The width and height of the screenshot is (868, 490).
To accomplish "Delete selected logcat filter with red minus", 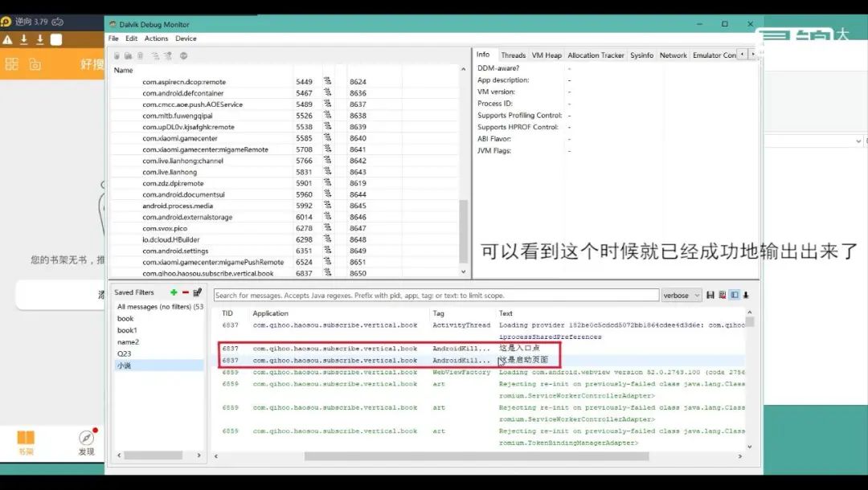I will click(x=186, y=292).
